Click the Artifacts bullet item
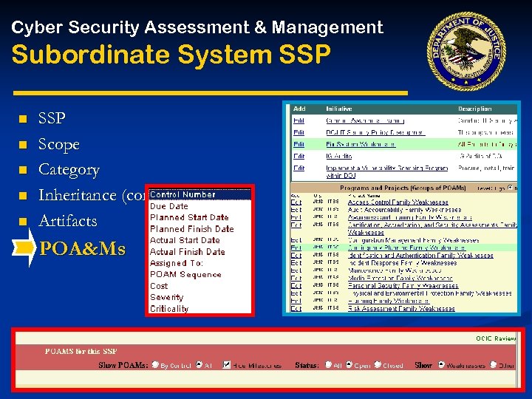The image size is (532, 399). pos(67,221)
